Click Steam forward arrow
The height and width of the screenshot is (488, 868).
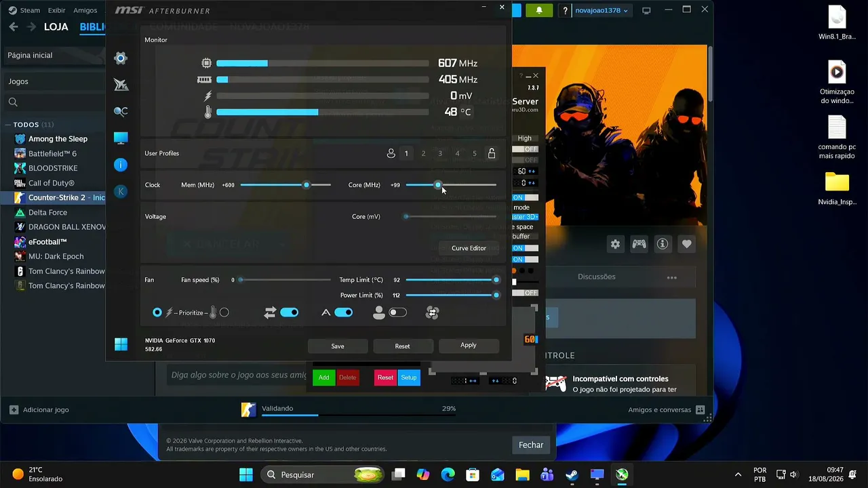click(x=31, y=27)
